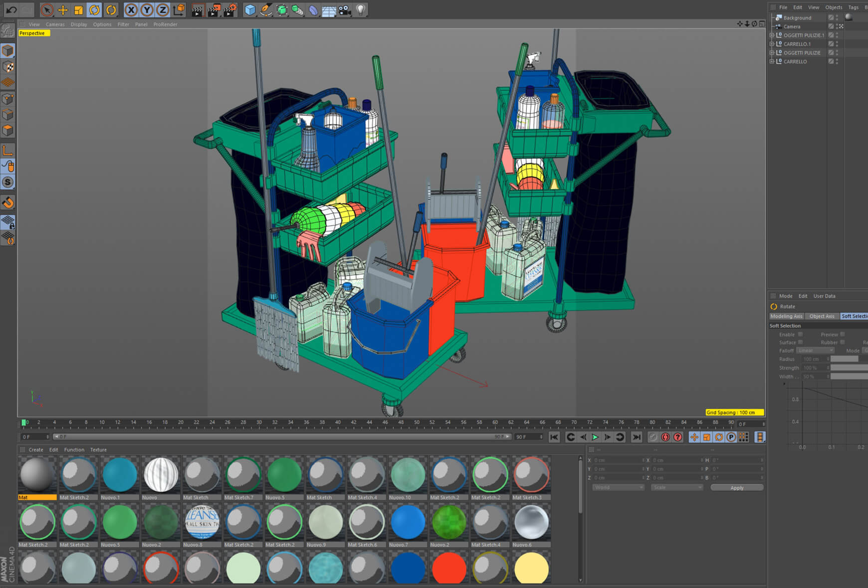Select the Live Selection cursor tool
The height and width of the screenshot is (588, 868).
point(47,9)
